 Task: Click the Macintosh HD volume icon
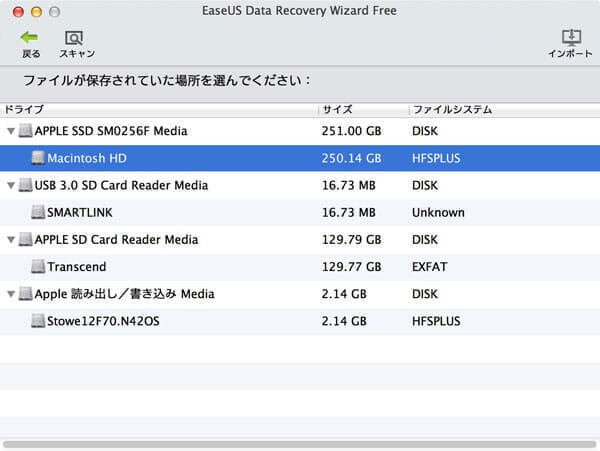point(38,158)
